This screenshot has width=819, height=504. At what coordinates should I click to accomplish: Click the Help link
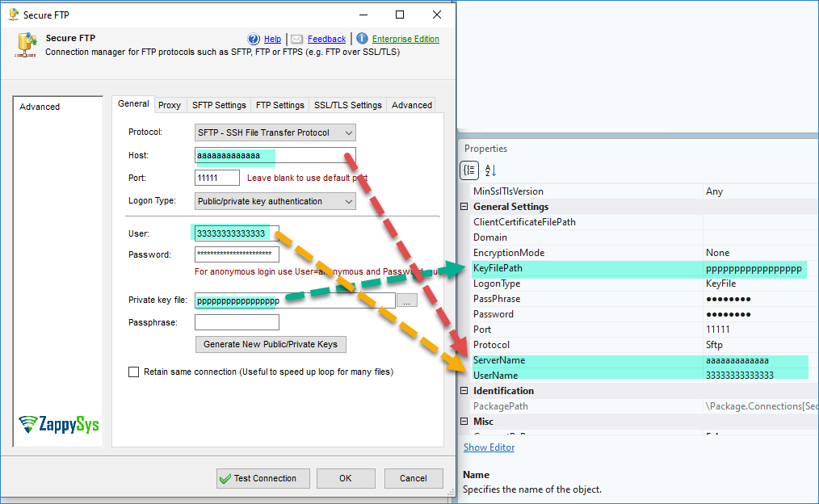(x=272, y=39)
